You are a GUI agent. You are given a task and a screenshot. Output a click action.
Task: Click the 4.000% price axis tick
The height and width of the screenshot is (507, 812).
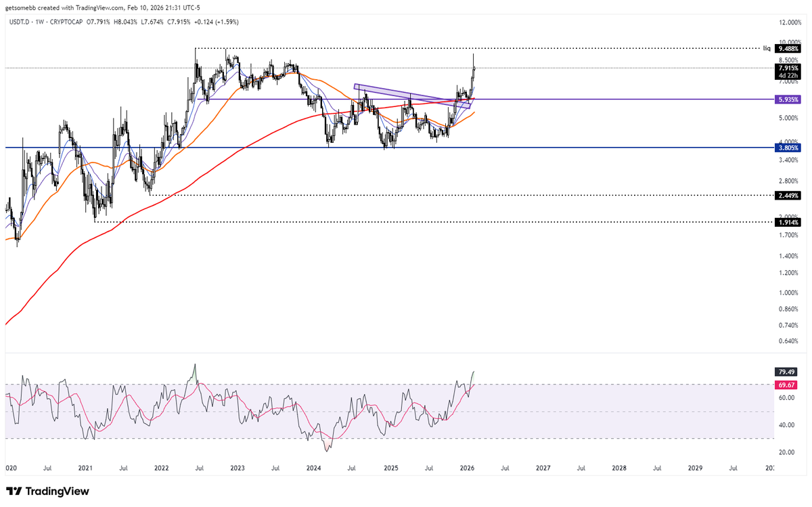click(x=790, y=141)
